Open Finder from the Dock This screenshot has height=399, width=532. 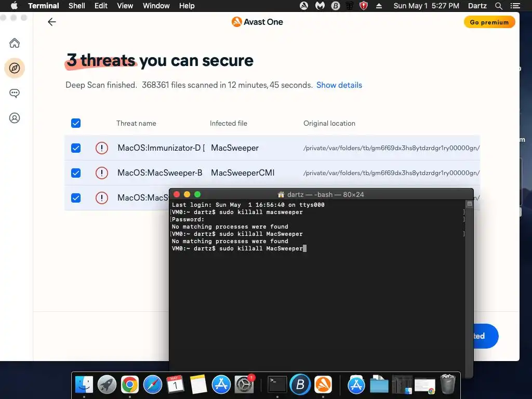(x=84, y=385)
